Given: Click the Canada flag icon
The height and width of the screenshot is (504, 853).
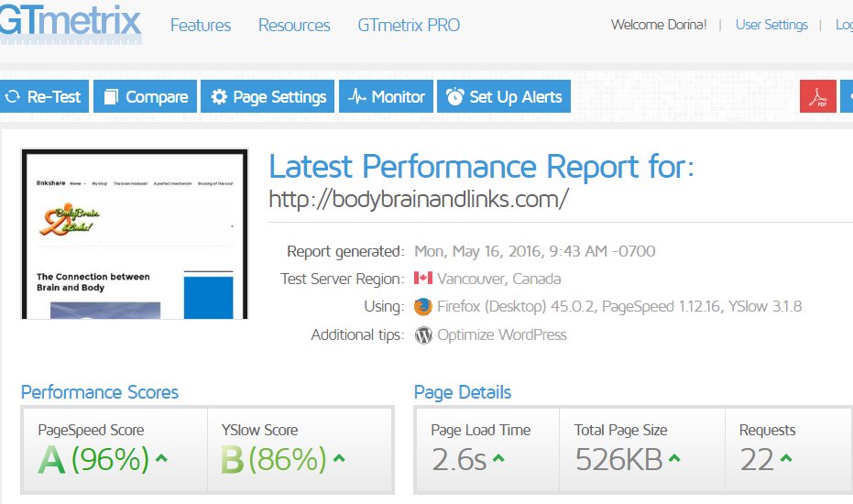Looking at the screenshot, I should (x=422, y=279).
